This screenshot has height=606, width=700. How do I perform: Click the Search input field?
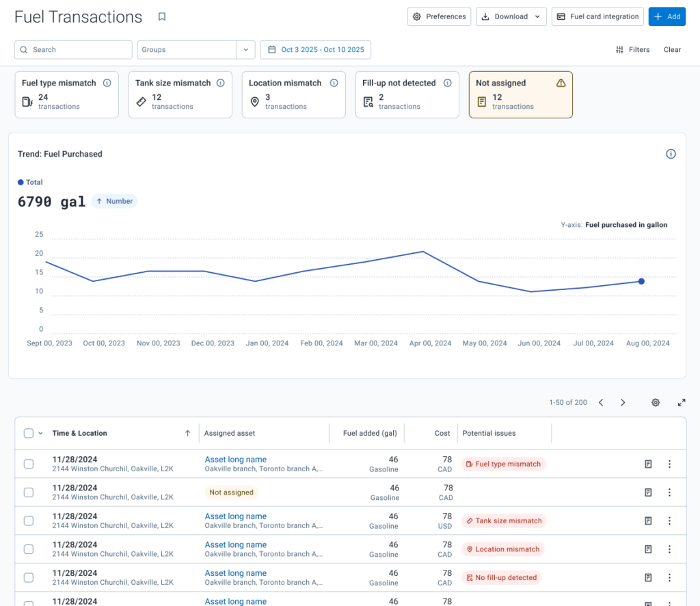click(x=73, y=49)
